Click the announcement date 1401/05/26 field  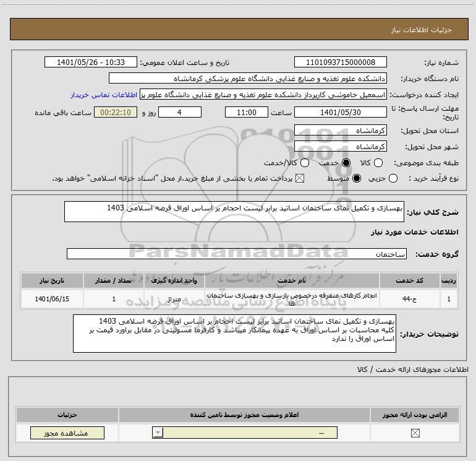[x=91, y=62]
